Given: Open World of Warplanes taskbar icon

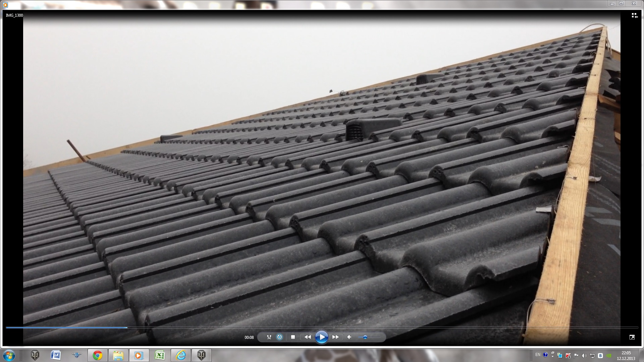Looking at the screenshot, I should [x=76, y=355].
